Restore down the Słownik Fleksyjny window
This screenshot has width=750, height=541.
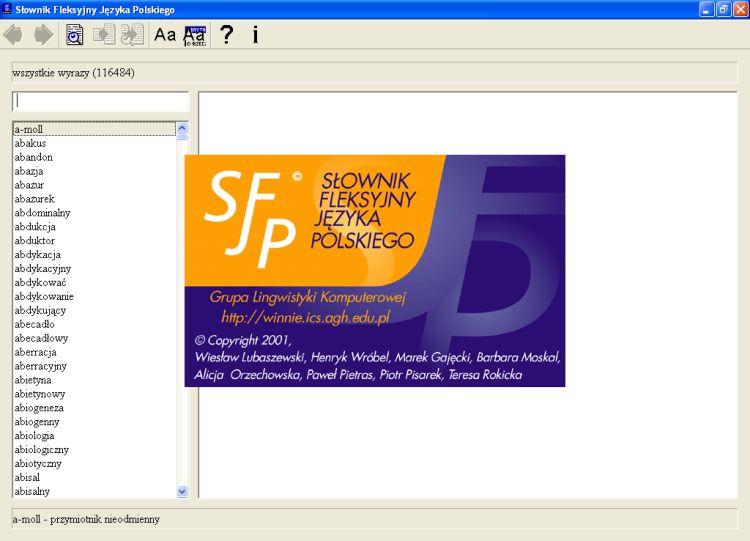click(x=724, y=9)
